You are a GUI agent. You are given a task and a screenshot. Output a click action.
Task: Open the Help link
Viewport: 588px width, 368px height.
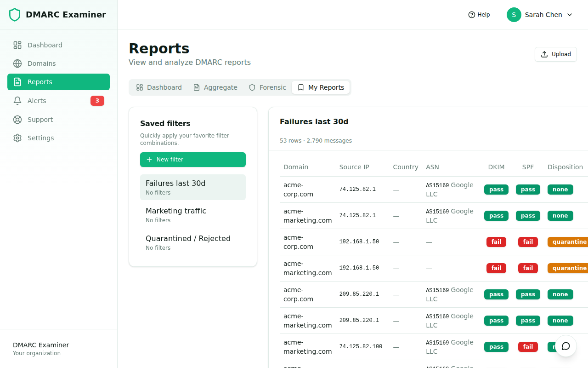tap(479, 15)
